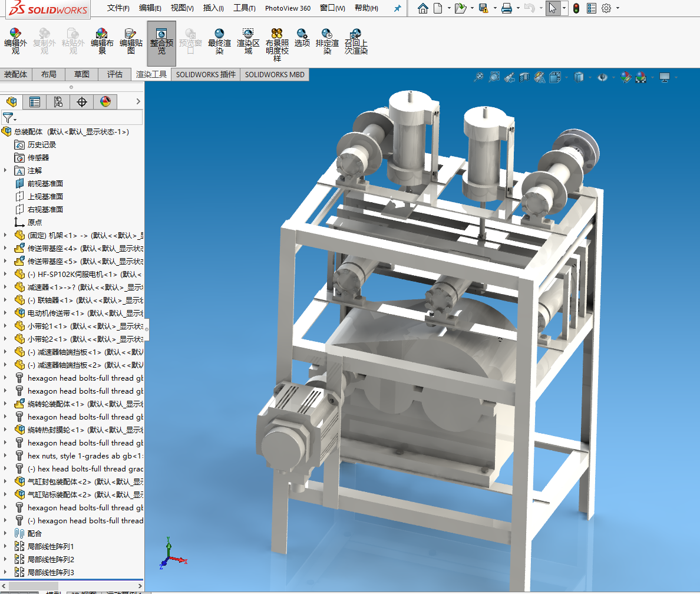Click 召回上次渲染 (Recall Last Render)
The image size is (700, 594).
(356, 41)
